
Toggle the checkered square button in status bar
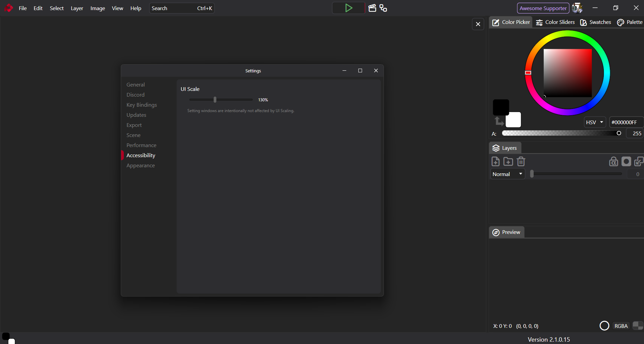click(638, 326)
